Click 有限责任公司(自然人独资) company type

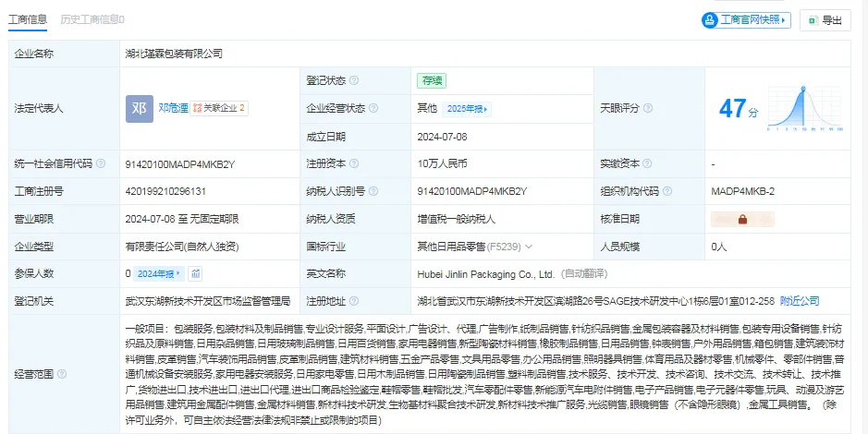[182, 247]
